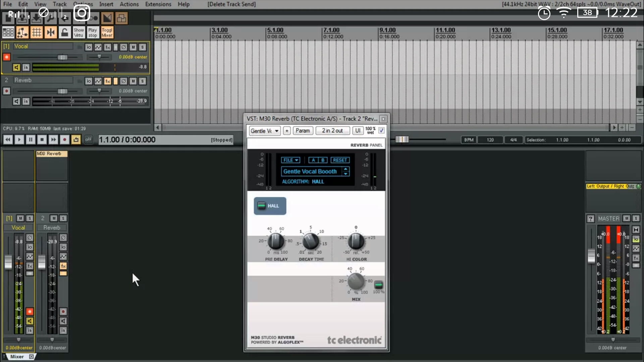Image resolution: width=644 pixels, height=362 pixels.
Task: Toggle the Vocal track record arm button
Action: click(x=6, y=57)
